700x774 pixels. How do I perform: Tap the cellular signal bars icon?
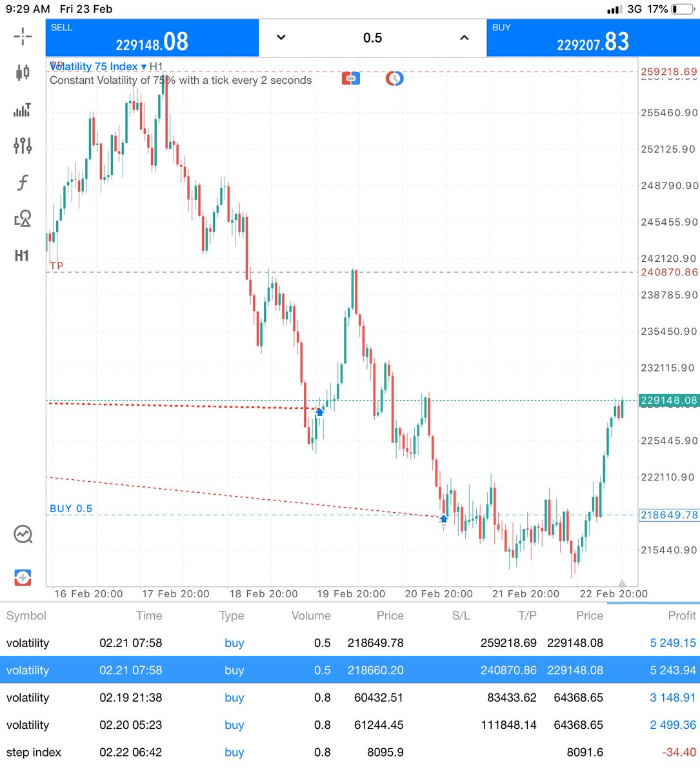tap(615, 9)
